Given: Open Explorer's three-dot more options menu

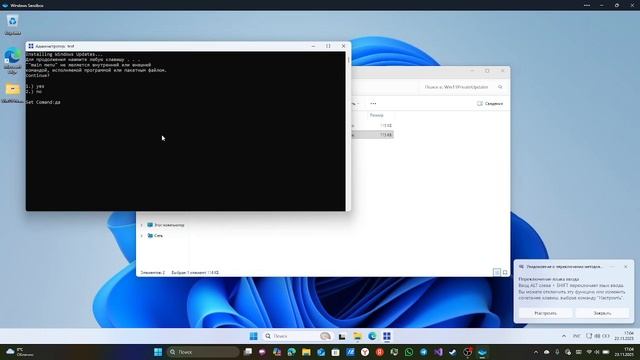Looking at the screenshot, I should tap(373, 104).
